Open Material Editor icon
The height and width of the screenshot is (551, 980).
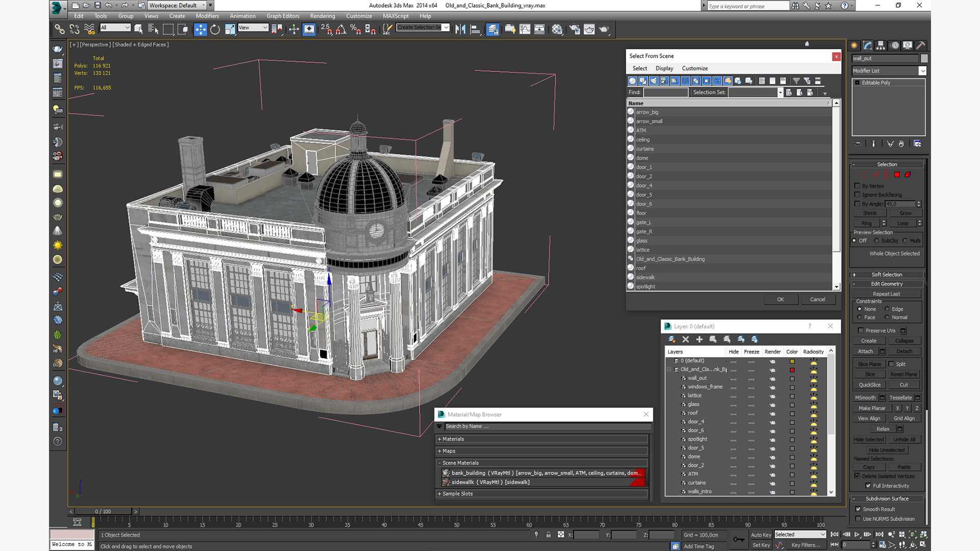(557, 30)
